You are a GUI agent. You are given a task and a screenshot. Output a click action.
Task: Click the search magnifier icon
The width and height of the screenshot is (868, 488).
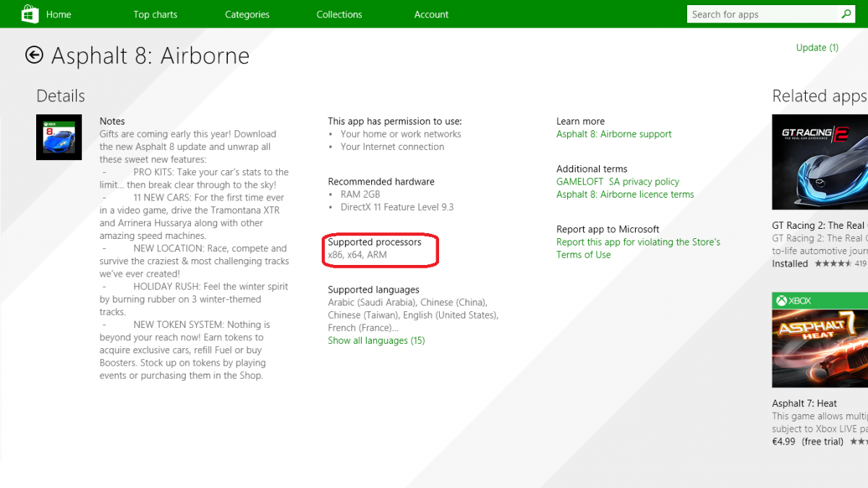pyautogui.click(x=846, y=14)
